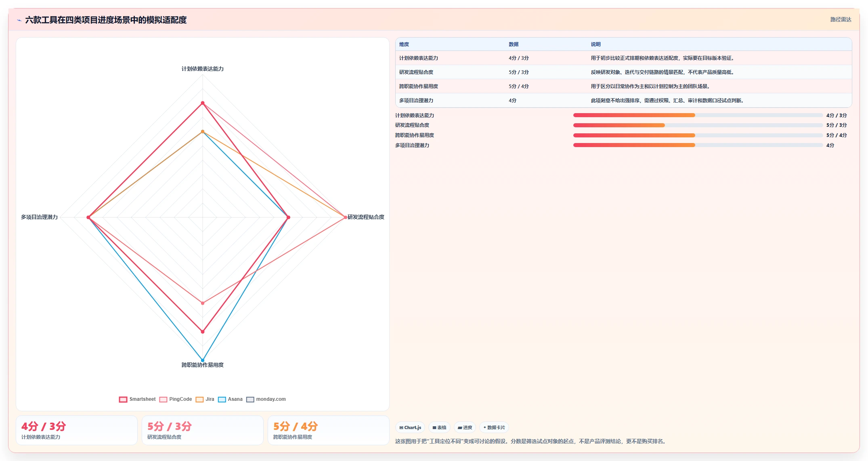Open the 5分 / 3分 研发流程贴合度 data card
Image resolution: width=868 pixels, height=461 pixels.
coord(203,430)
